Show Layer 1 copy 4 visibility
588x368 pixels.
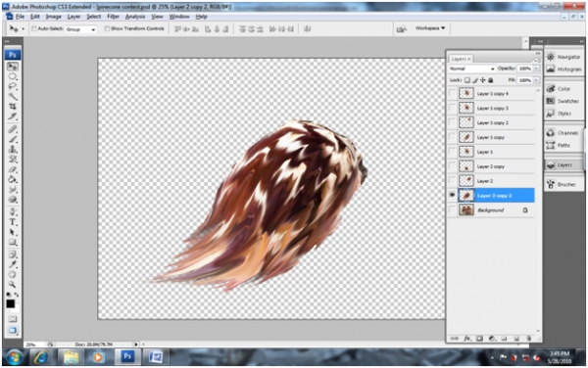click(x=452, y=94)
